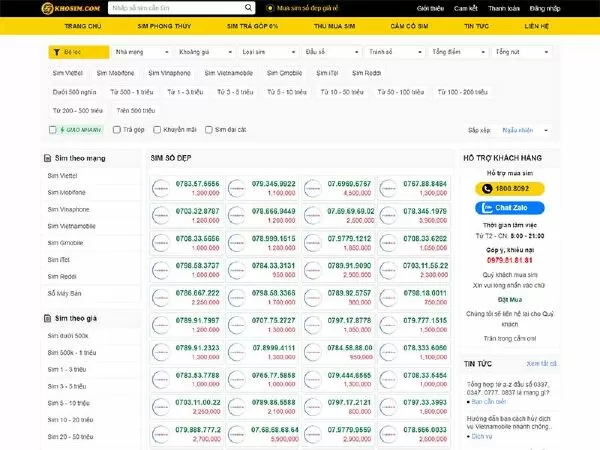Click carrier logo next to 078.999.1515

(236, 243)
